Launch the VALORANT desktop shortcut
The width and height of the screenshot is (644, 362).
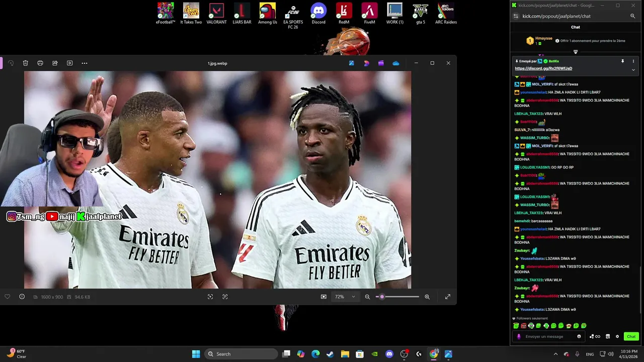click(216, 14)
